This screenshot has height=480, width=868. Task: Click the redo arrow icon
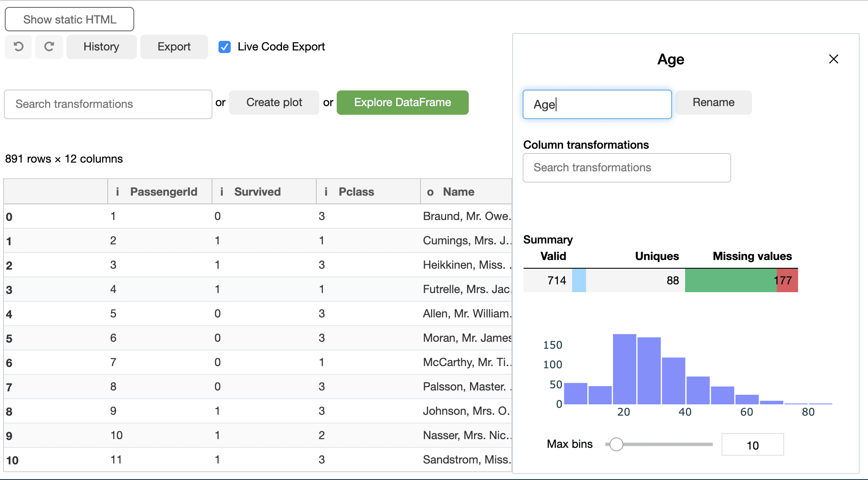49,47
